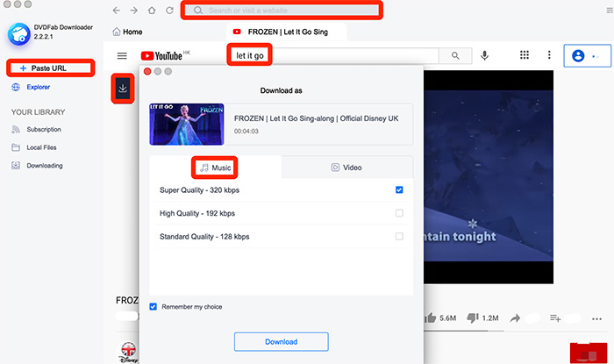Click the YouTube sign-in account button
The height and width of the screenshot is (364, 614).
[x=588, y=56]
